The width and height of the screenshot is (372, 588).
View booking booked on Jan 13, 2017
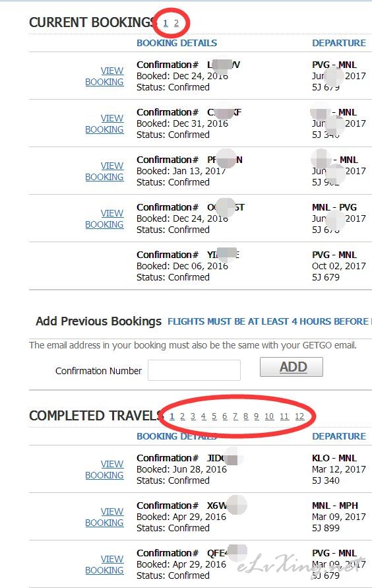(x=104, y=172)
